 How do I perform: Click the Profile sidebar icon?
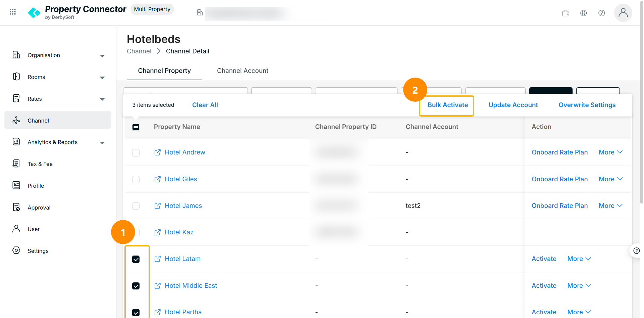(x=16, y=185)
